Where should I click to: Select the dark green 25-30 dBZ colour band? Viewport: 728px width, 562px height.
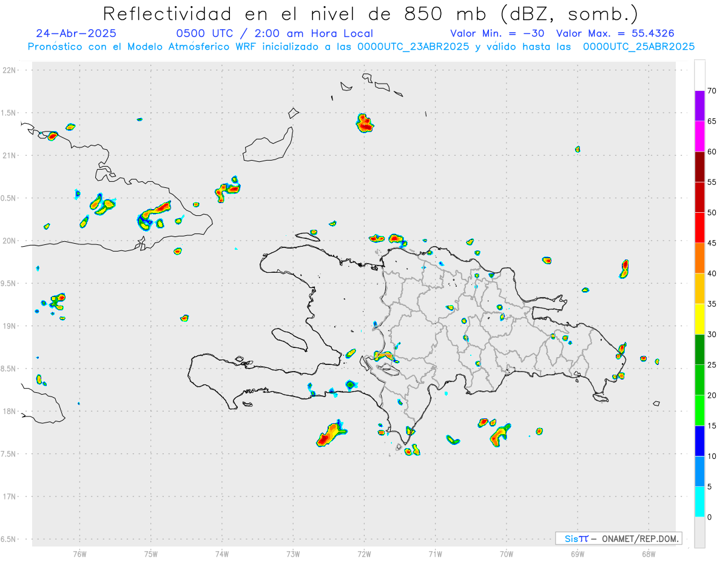(699, 350)
